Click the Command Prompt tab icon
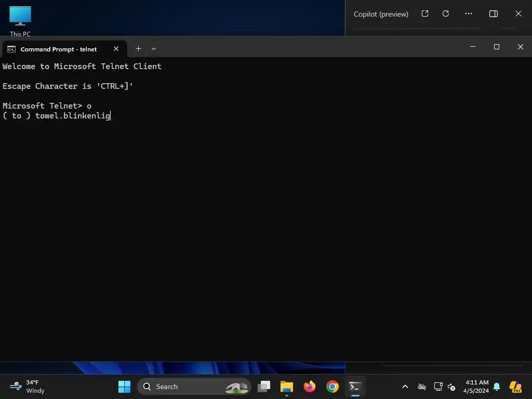The height and width of the screenshot is (399, 532). pyautogui.click(x=11, y=49)
